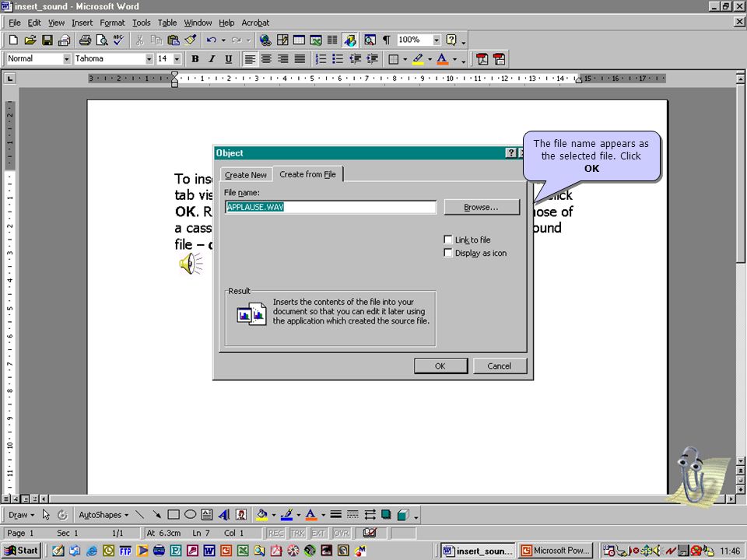Click the Insert Table icon

coord(299,40)
